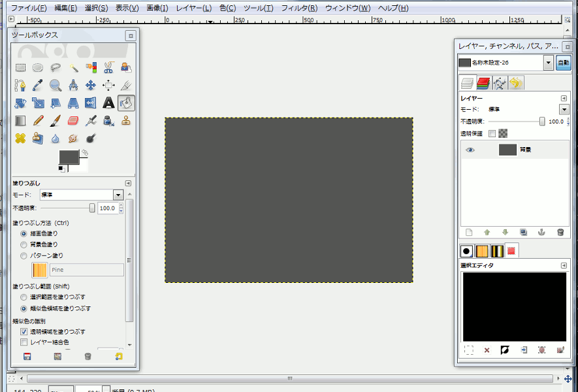This screenshot has width=578, height=392.
Task: Click the new layer button
Action: [x=469, y=232]
